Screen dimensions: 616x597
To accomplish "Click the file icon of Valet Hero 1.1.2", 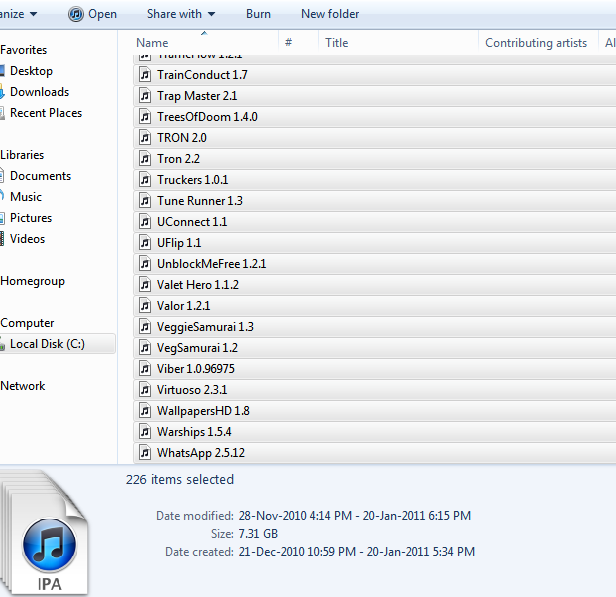I will coord(145,285).
